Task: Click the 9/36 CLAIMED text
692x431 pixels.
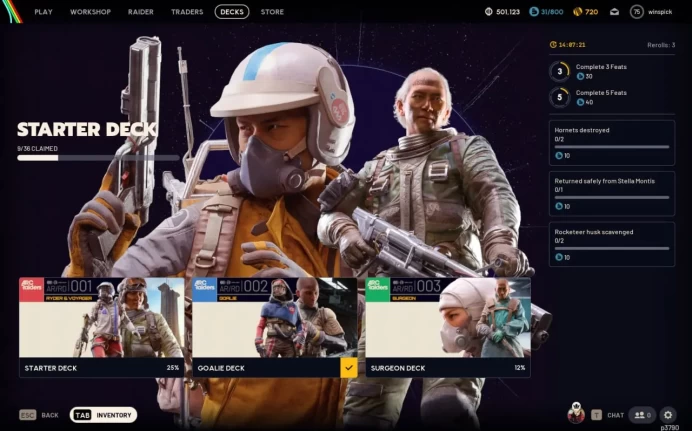Action: 38,149
